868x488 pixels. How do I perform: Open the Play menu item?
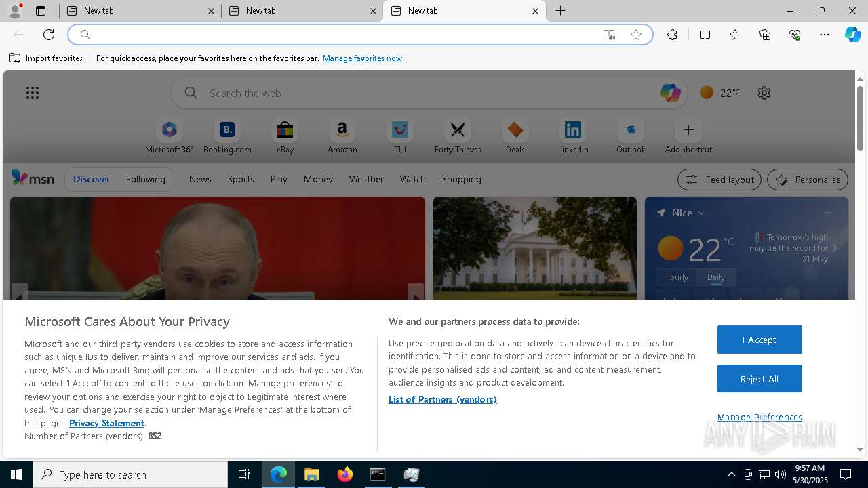point(279,179)
